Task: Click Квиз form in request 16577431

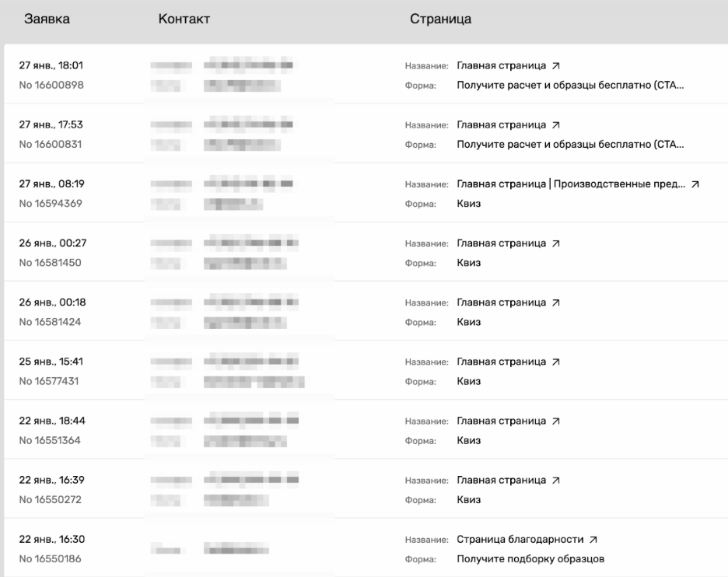Action: 468,381
